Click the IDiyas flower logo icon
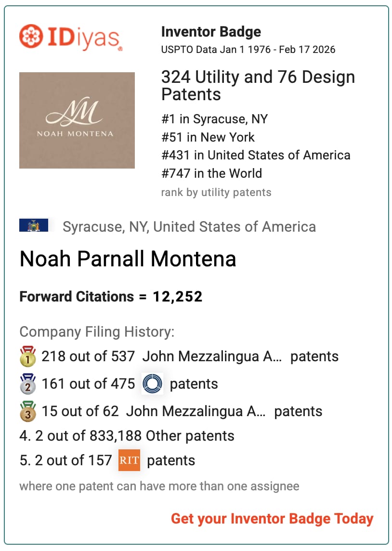The width and height of the screenshot is (392, 551). [x=31, y=36]
